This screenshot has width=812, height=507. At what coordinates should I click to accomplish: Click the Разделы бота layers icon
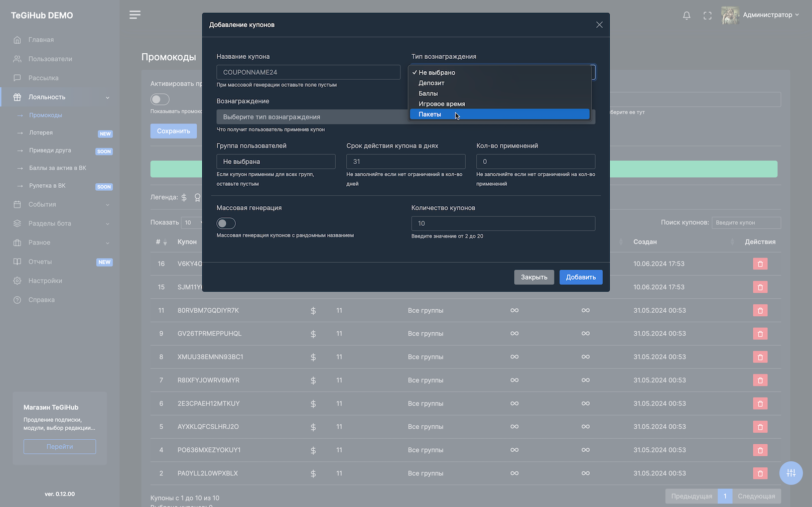[17, 223]
